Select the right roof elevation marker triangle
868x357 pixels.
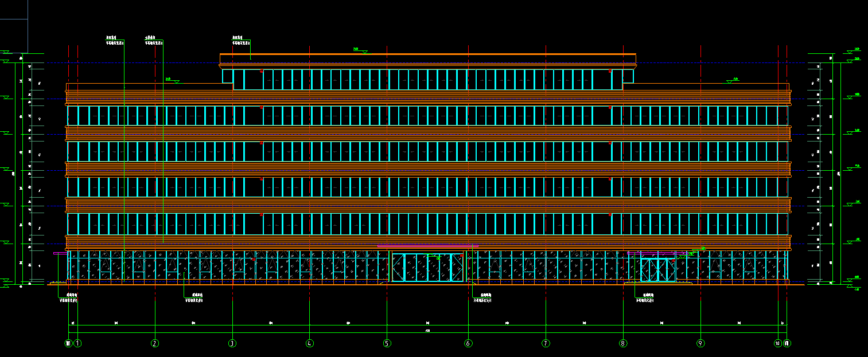coord(732,80)
